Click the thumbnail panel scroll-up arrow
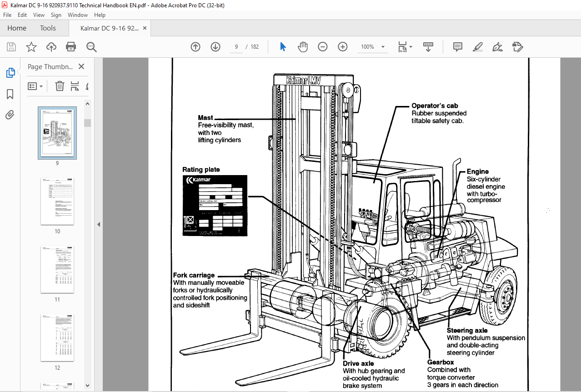The image size is (581, 392). coord(88,104)
